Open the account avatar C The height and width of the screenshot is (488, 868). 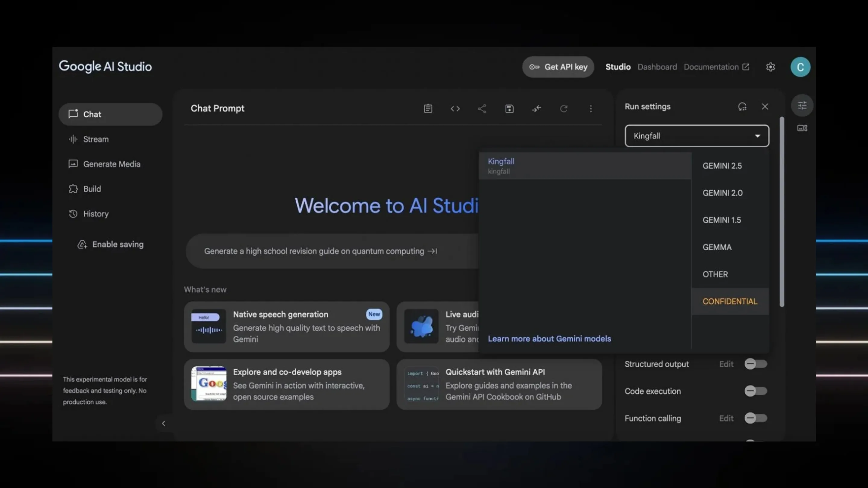click(800, 67)
